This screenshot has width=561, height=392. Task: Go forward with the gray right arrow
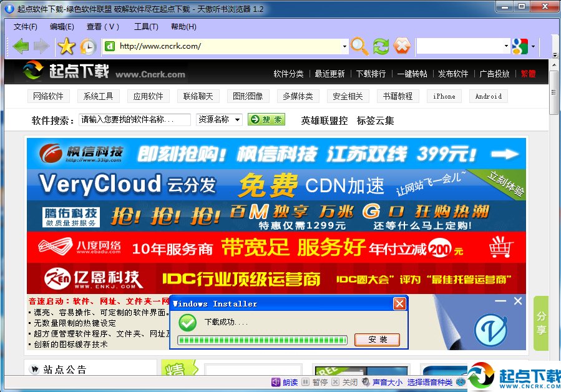[x=42, y=46]
